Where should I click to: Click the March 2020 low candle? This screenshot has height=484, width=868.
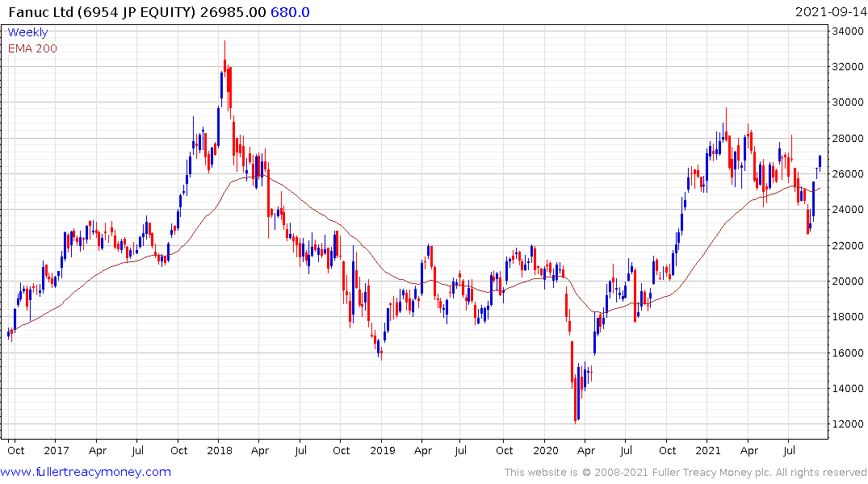click(x=575, y=399)
